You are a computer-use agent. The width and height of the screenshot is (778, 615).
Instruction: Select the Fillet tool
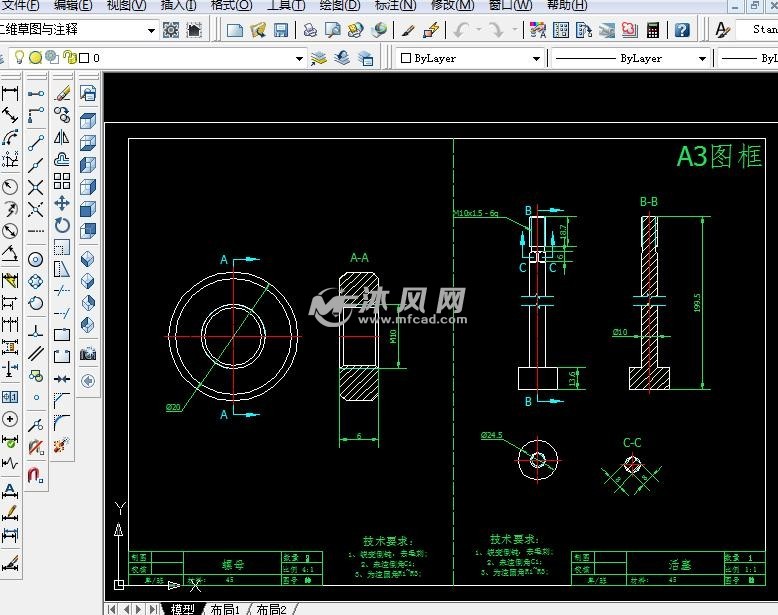[62, 422]
